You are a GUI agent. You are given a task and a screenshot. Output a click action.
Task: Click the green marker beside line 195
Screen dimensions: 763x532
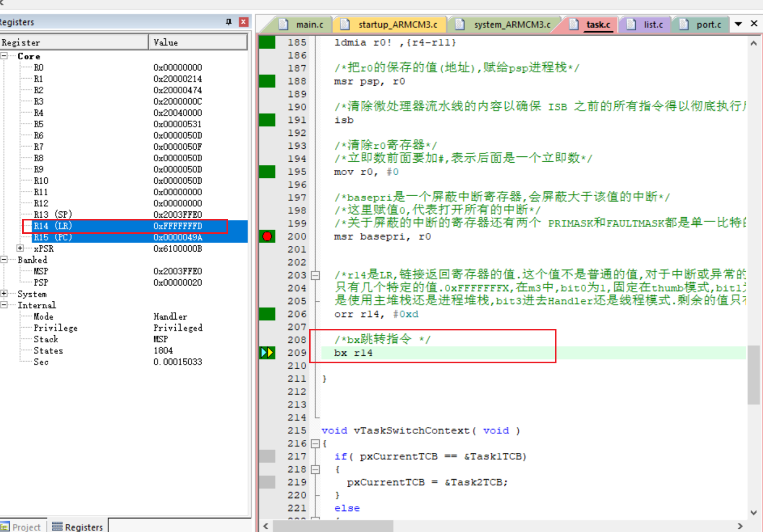click(267, 171)
